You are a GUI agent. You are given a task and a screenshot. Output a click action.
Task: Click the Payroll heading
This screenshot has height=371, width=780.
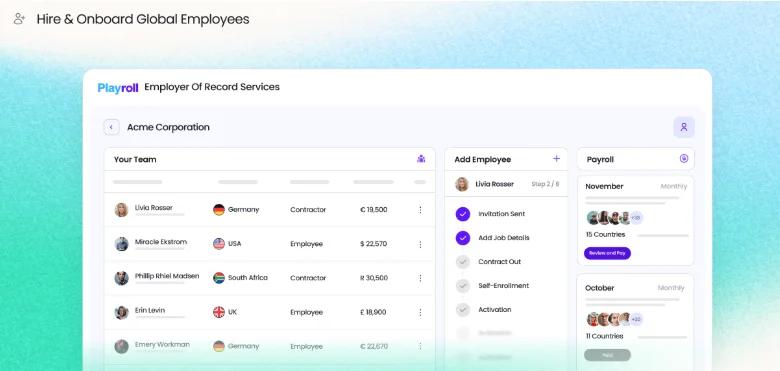click(x=600, y=160)
